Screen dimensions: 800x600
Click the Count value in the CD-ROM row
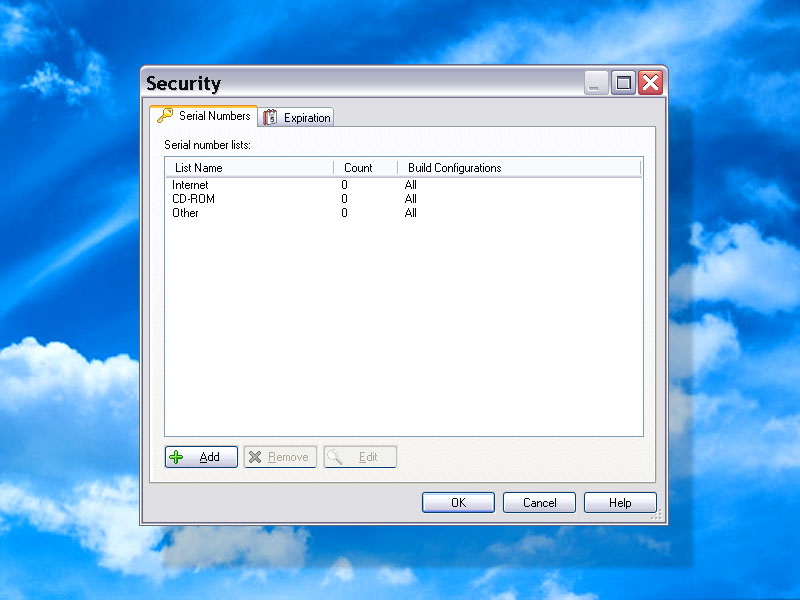[344, 199]
